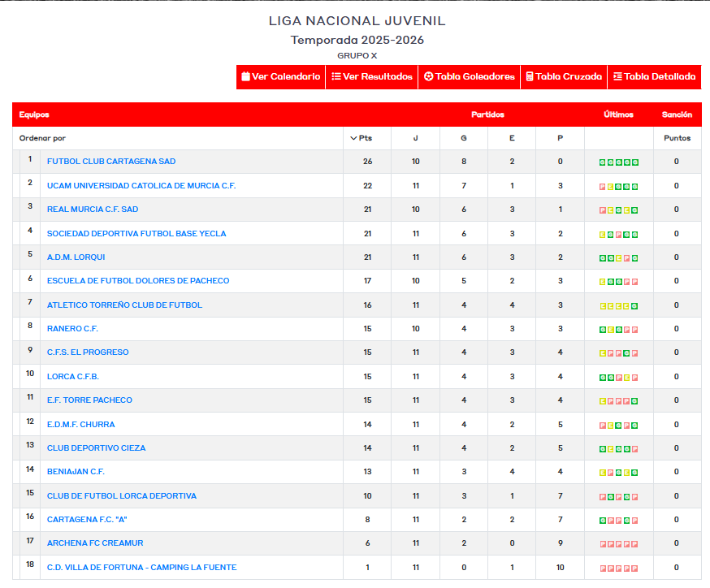710x588 pixels.
Task: Click the 26 points cell for Cartagena SAD
Action: (367, 162)
